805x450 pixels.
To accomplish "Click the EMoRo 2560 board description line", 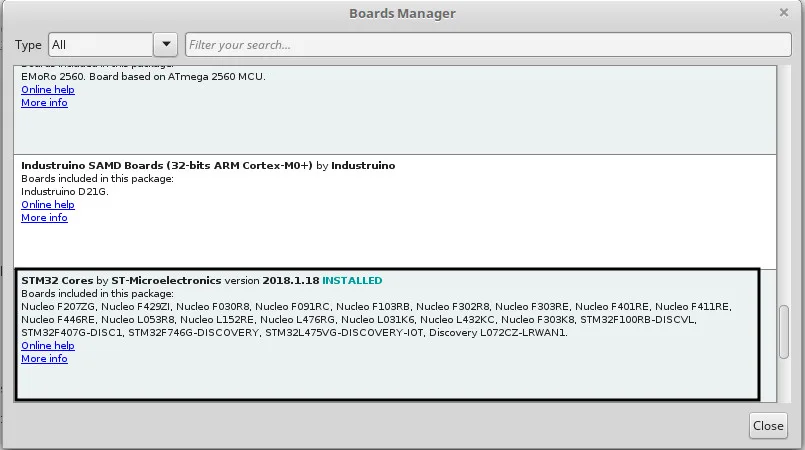I will click(x=143, y=76).
